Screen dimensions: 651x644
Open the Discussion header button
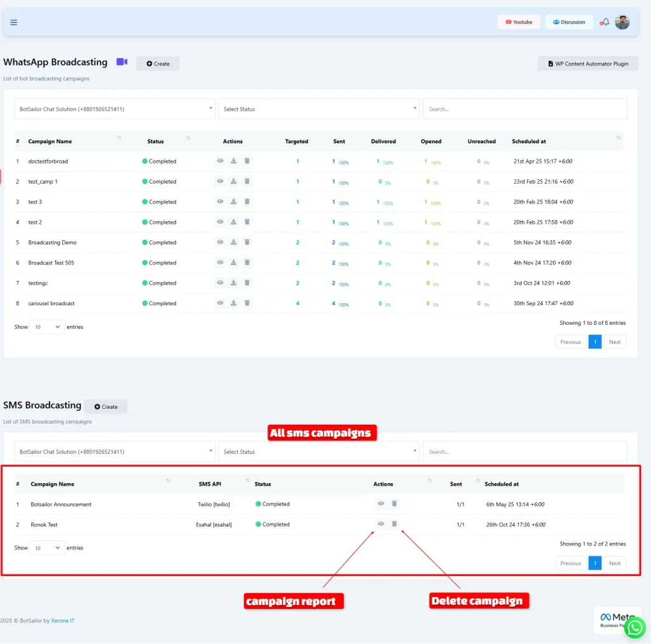pos(569,22)
